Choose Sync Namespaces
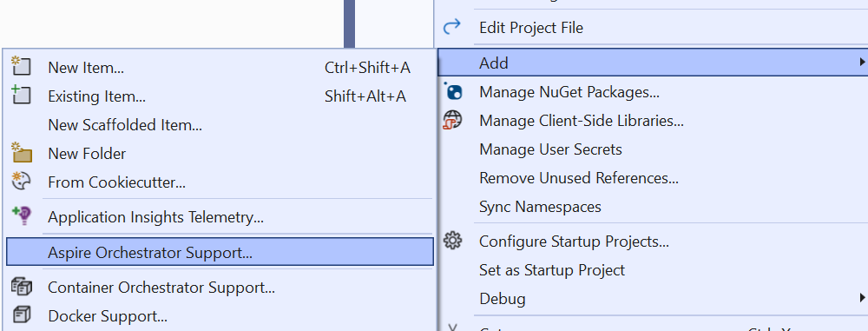This screenshot has height=331, width=868. pyautogui.click(x=653, y=207)
